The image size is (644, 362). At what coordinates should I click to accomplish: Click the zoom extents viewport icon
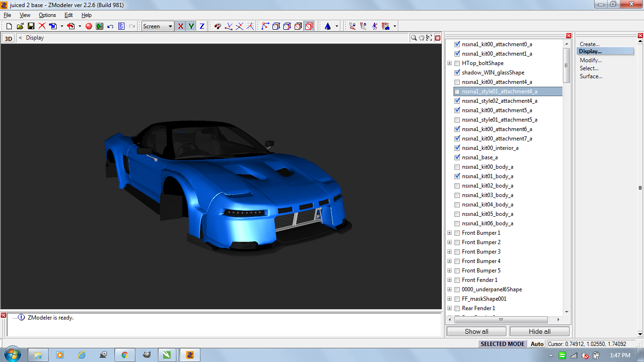click(429, 38)
